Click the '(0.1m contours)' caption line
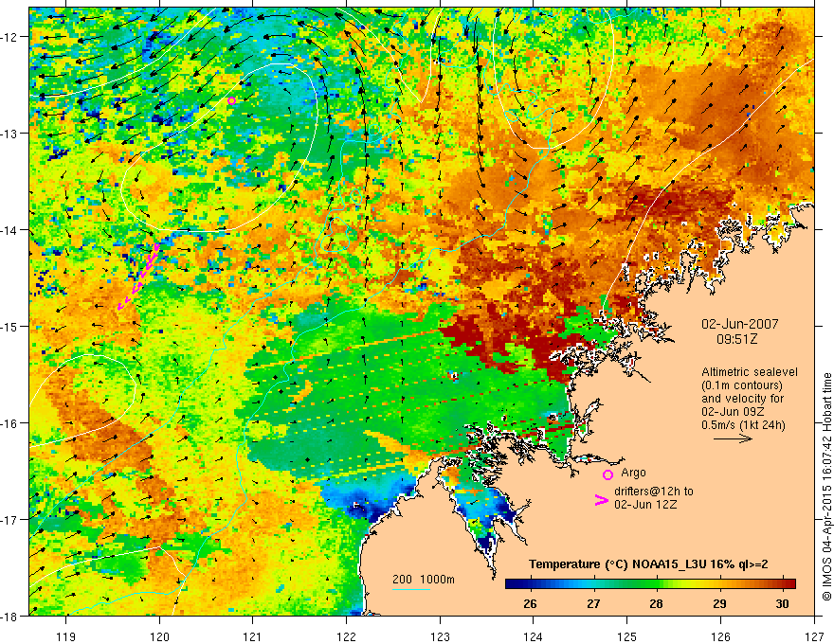The height and width of the screenshot is (644, 834). [742, 385]
